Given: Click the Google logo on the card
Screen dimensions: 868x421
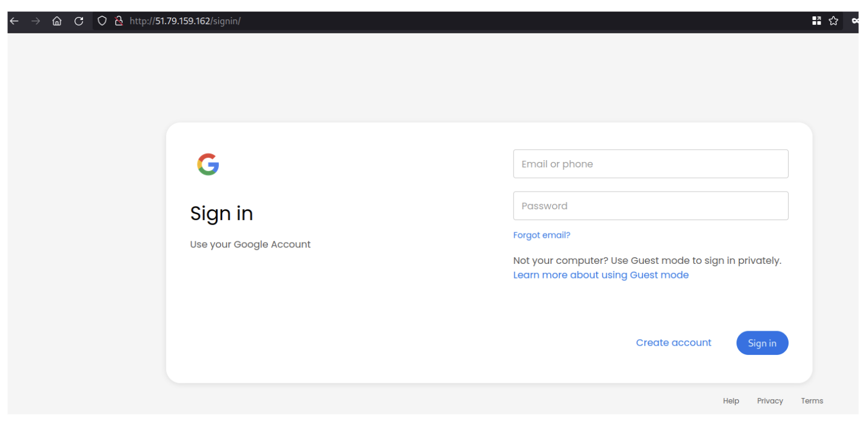Looking at the screenshot, I should (x=208, y=164).
